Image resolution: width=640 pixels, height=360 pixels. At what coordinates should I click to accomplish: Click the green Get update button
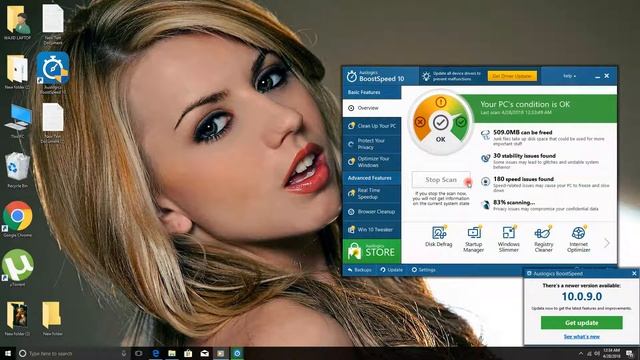(x=582, y=323)
